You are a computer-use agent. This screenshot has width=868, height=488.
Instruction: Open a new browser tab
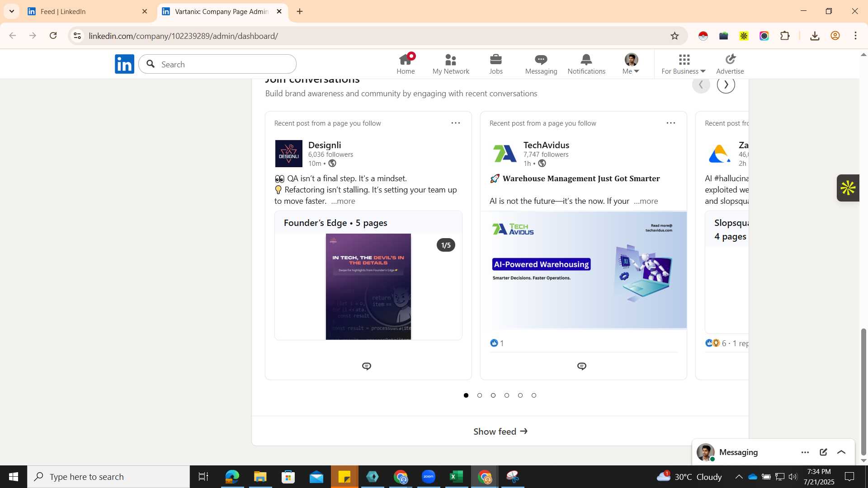[x=300, y=11]
